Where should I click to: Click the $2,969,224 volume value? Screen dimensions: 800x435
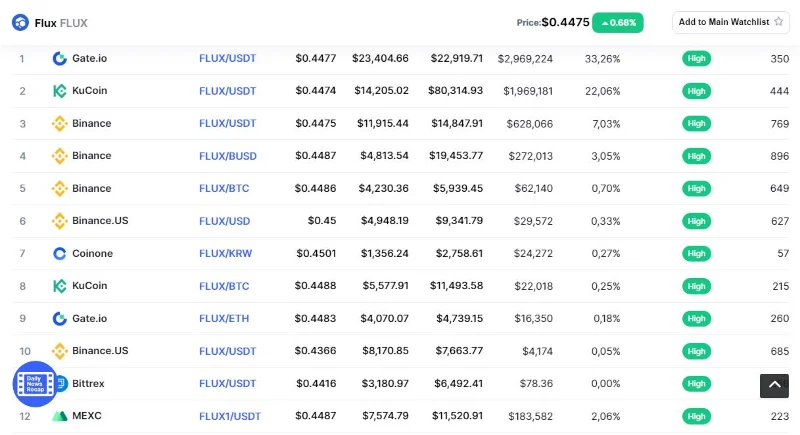coord(525,59)
